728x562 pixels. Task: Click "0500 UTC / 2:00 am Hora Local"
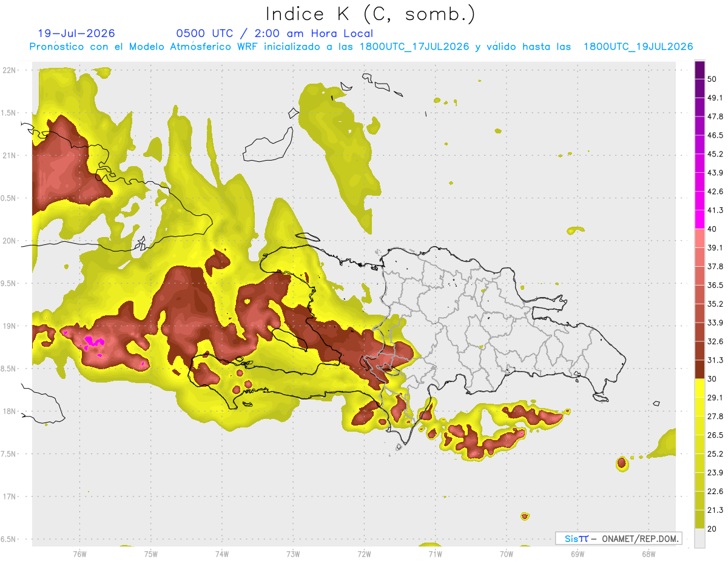[274, 33]
